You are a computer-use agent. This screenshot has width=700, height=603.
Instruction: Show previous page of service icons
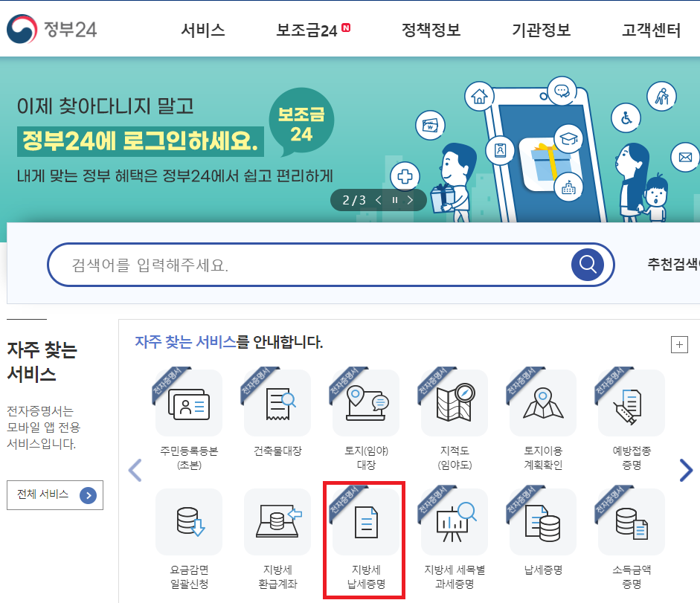135,470
